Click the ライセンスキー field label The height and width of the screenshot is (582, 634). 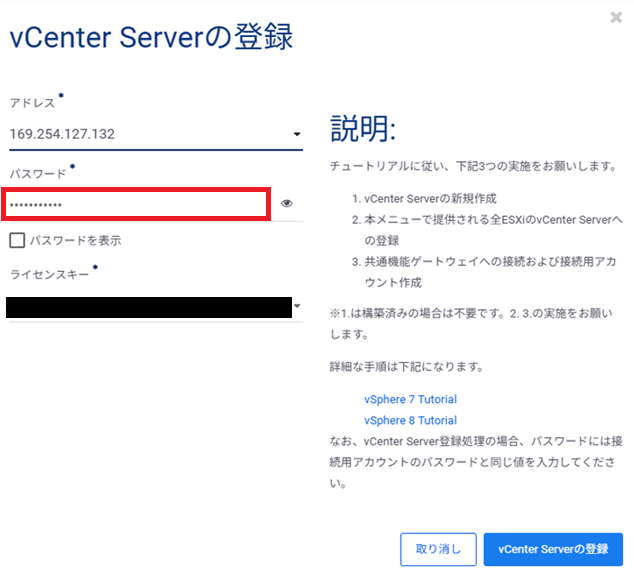click(49, 273)
